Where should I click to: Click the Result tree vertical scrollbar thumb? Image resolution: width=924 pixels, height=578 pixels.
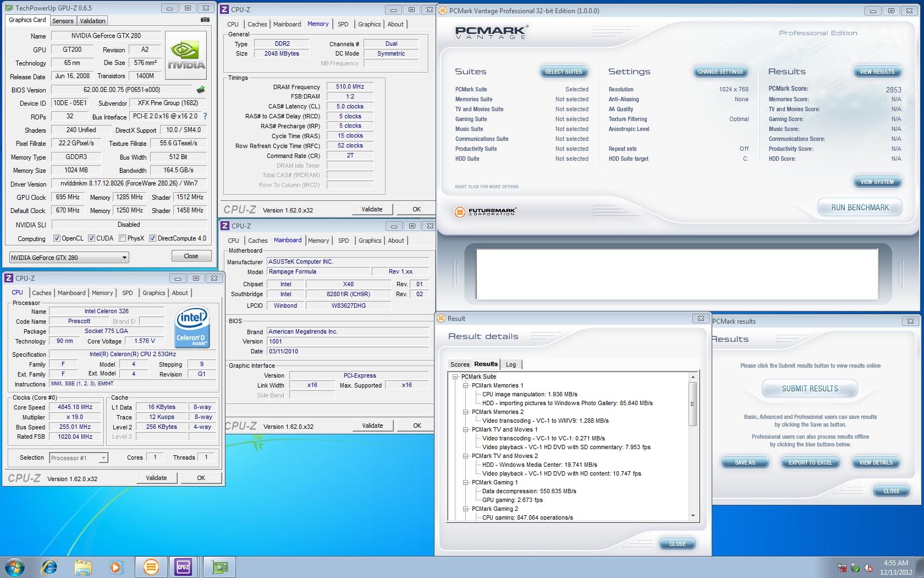point(693,404)
